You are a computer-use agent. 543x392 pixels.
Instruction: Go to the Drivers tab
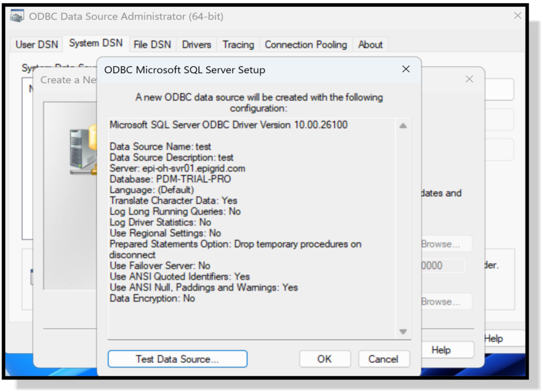click(196, 45)
